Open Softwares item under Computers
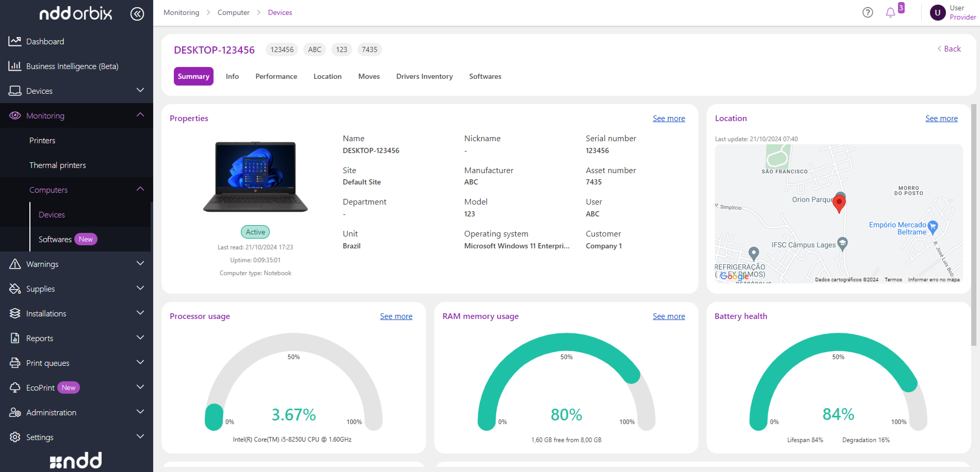 pyautogui.click(x=55, y=239)
